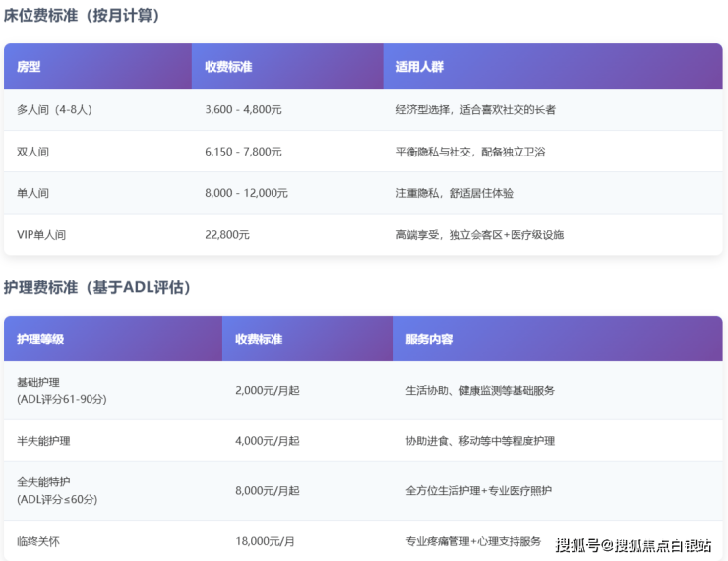Click the 护理费标准（基于ADL评估） heading

click(x=97, y=287)
